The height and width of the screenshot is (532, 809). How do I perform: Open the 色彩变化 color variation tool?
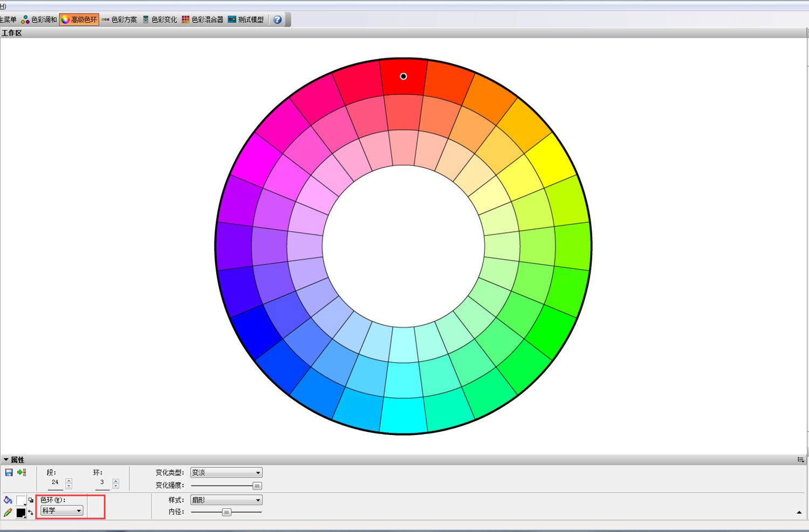(x=160, y=20)
